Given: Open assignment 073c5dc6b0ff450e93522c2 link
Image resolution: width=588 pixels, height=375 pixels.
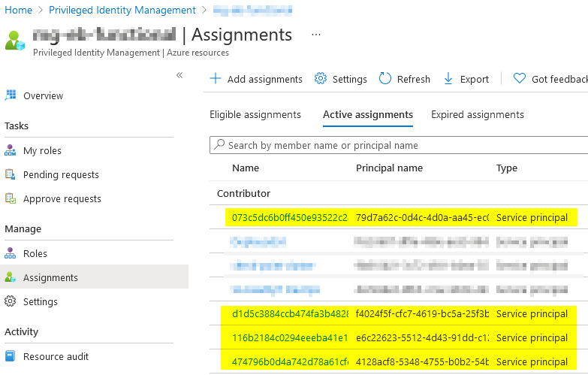Looking at the screenshot, I should 290,217.
